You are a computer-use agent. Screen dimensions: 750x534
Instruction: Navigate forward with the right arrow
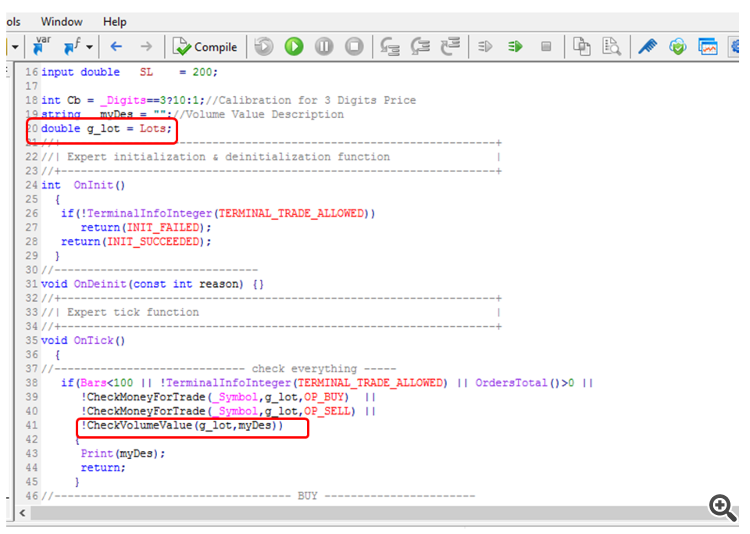tap(146, 46)
